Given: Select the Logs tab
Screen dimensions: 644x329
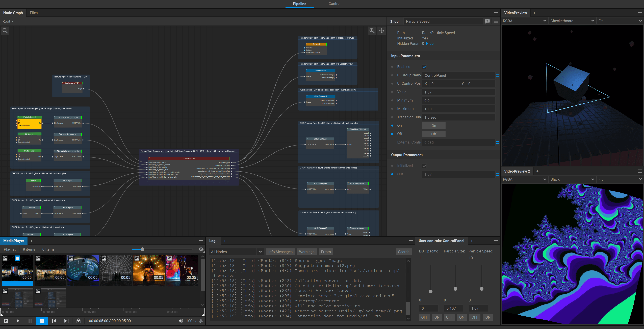Looking at the screenshot, I should [x=213, y=241].
